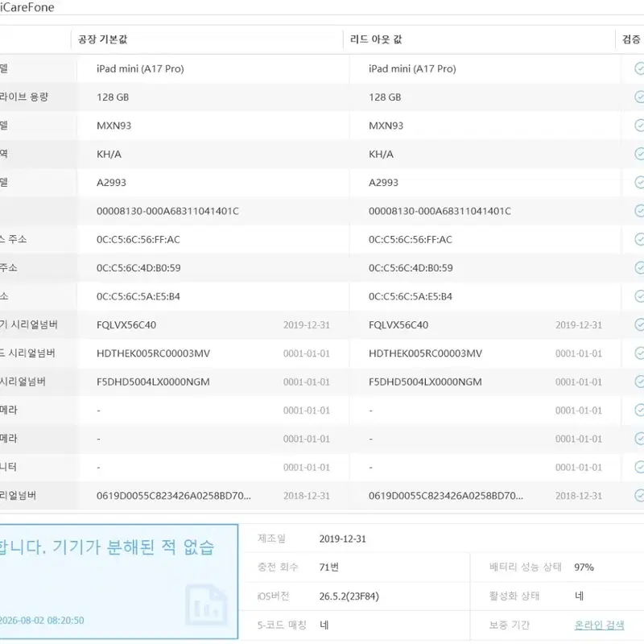Select read-out value 0619D0055C823426A0258BD70...
Screen dimensions: 644x644
tap(446, 496)
